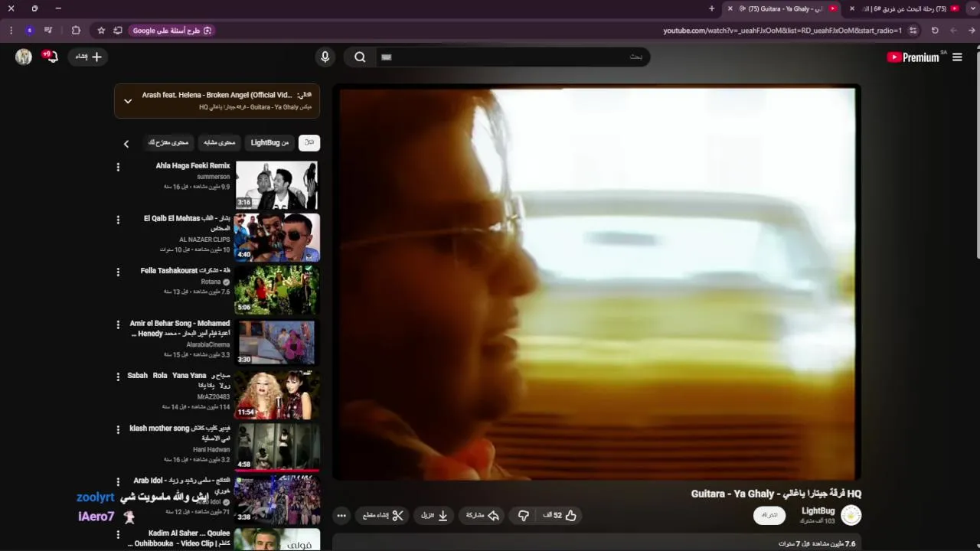Open Ahla Haga Feeki Remix thumbnail
The width and height of the screenshot is (980, 551).
click(x=277, y=185)
